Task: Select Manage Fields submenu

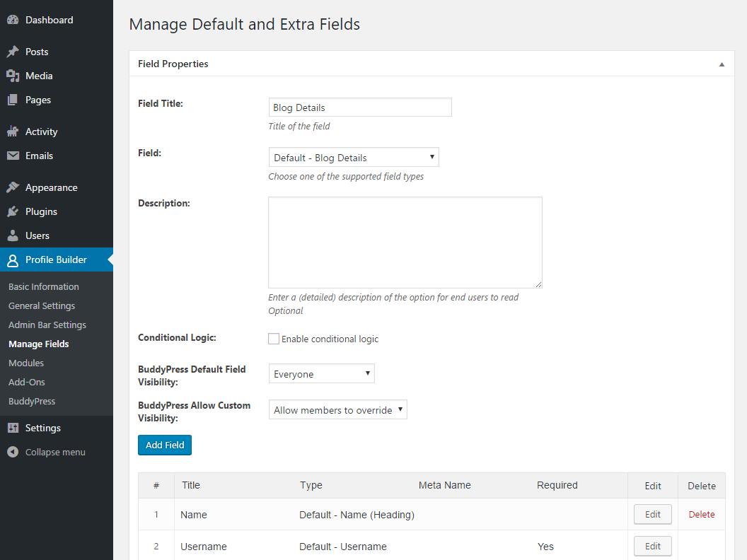Action: [39, 344]
